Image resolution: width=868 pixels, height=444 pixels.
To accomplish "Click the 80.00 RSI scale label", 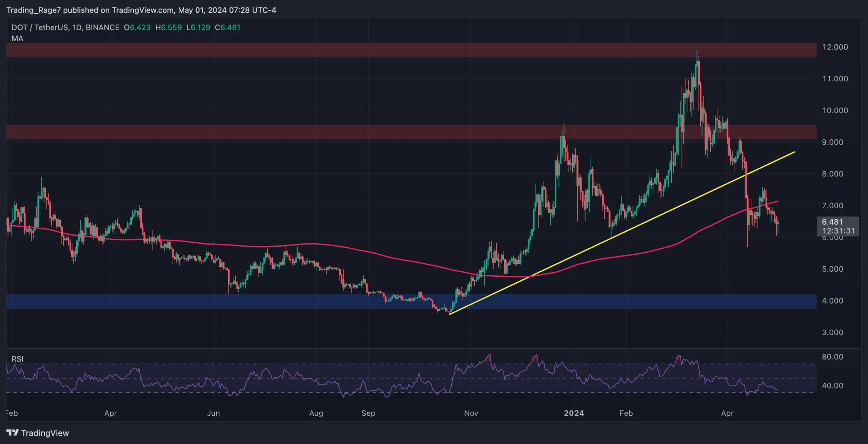I will (832, 356).
